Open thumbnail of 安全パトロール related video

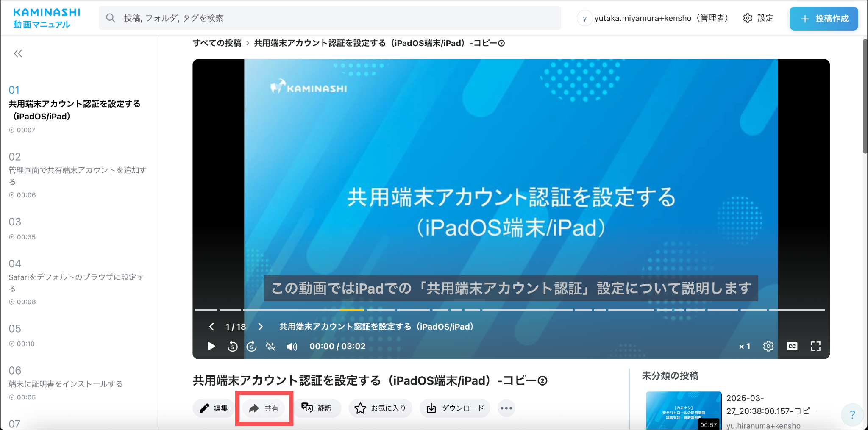click(x=684, y=410)
